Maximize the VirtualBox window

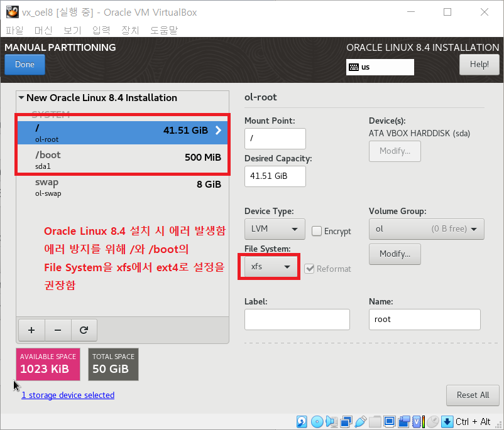(x=447, y=12)
